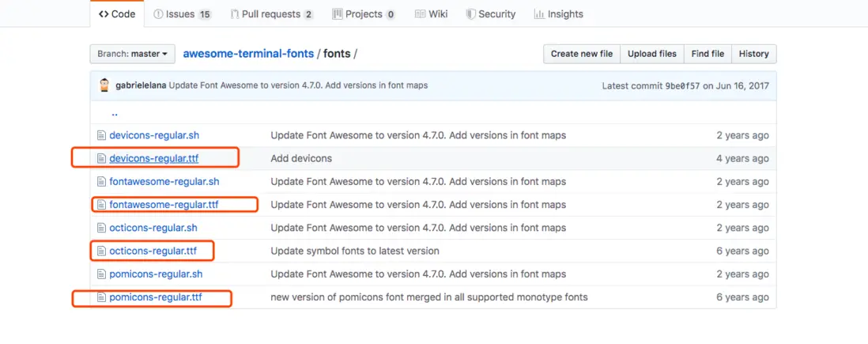Open the Branch: master dropdown
868x344 pixels.
pos(132,54)
